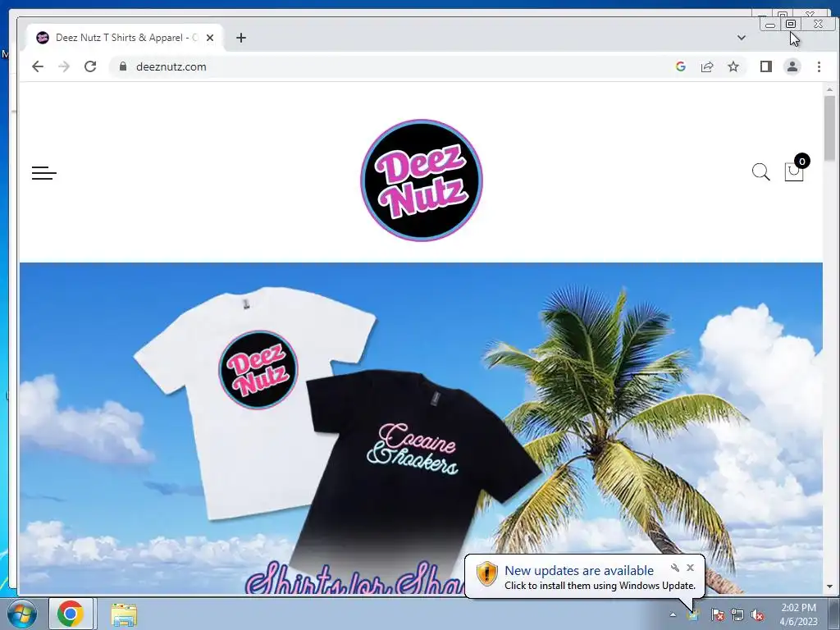Image resolution: width=840 pixels, height=630 pixels.
Task: Open Windows Explorer from the taskbar
Action: pos(124,614)
